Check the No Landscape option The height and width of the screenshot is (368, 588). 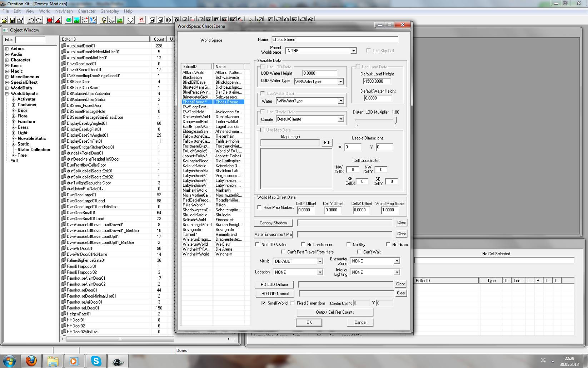303,245
